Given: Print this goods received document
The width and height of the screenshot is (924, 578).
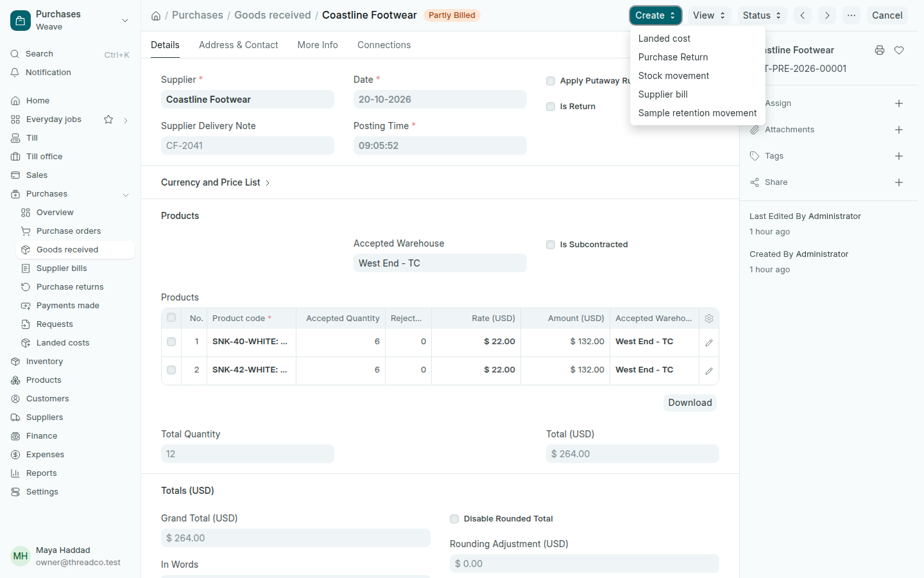Looking at the screenshot, I should pos(880,50).
